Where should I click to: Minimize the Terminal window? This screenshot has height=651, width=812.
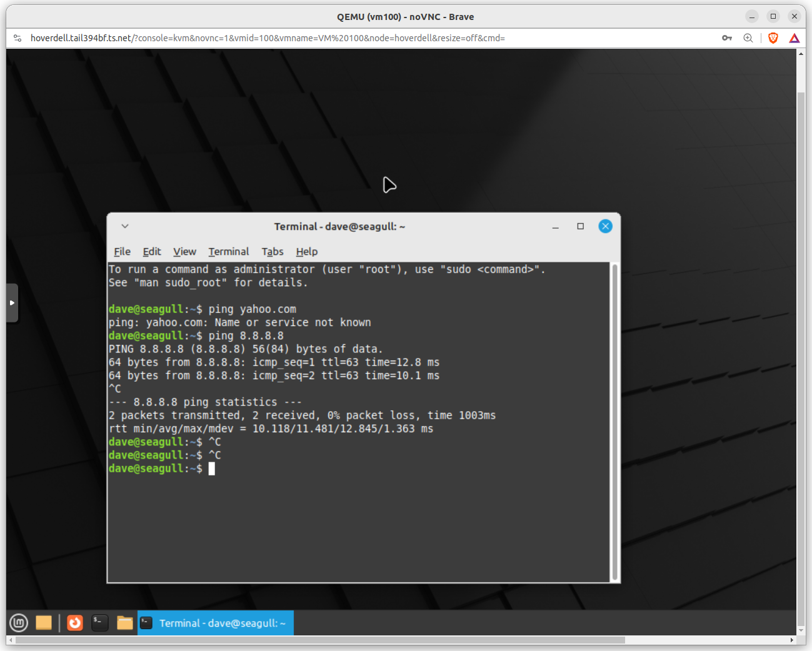coord(555,226)
